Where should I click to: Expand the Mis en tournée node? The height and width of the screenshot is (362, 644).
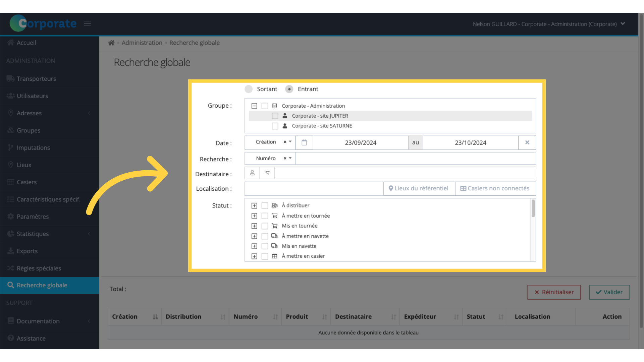(x=254, y=226)
